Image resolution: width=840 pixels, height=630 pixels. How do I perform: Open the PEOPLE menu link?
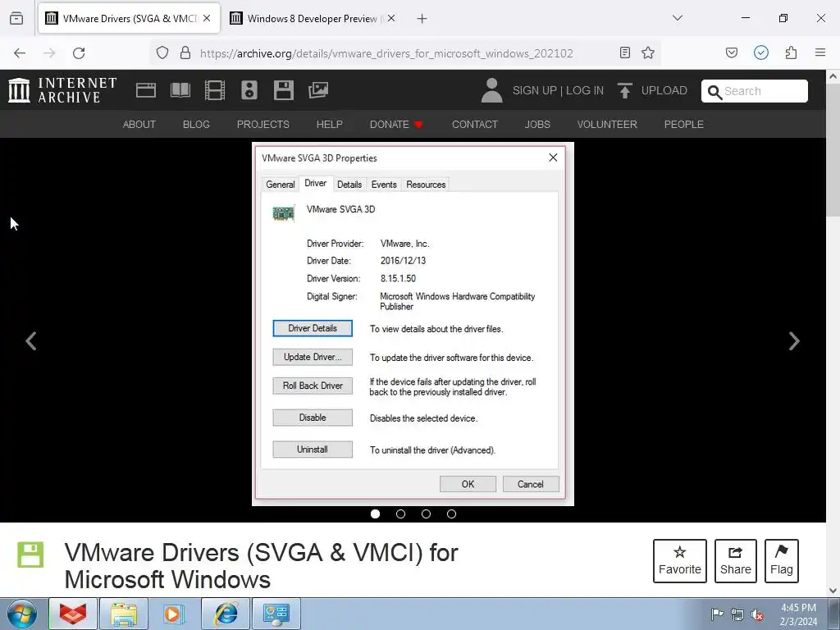coord(683,125)
